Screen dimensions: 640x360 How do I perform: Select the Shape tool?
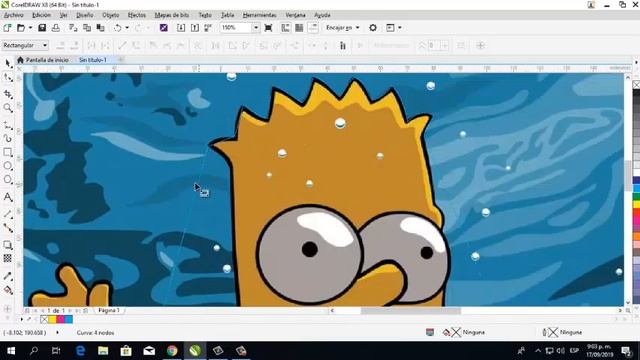[8, 78]
